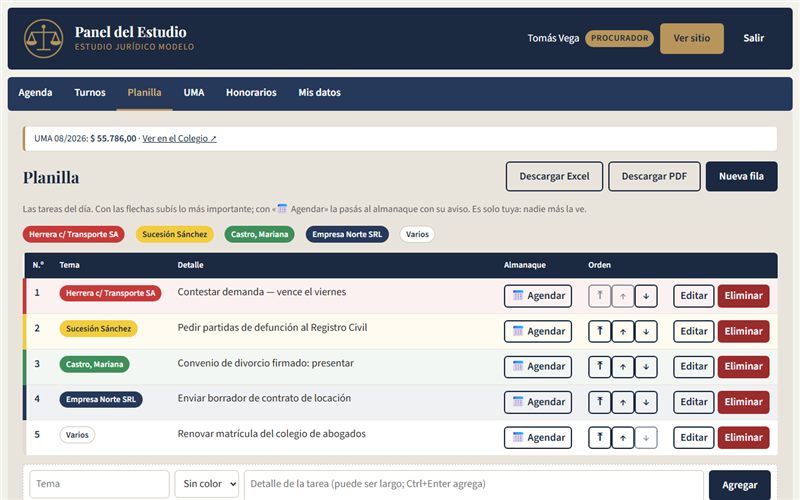
Task: Click the PROCURADOR role badge
Action: [x=619, y=38]
